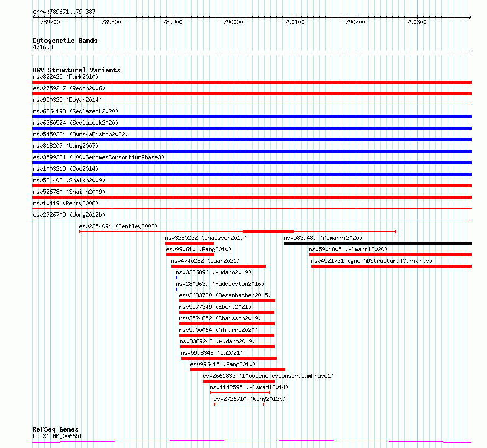The height and width of the screenshot is (448, 487).
Task: Click the nsv822425 (Park2010) variant label
Action: point(66,77)
